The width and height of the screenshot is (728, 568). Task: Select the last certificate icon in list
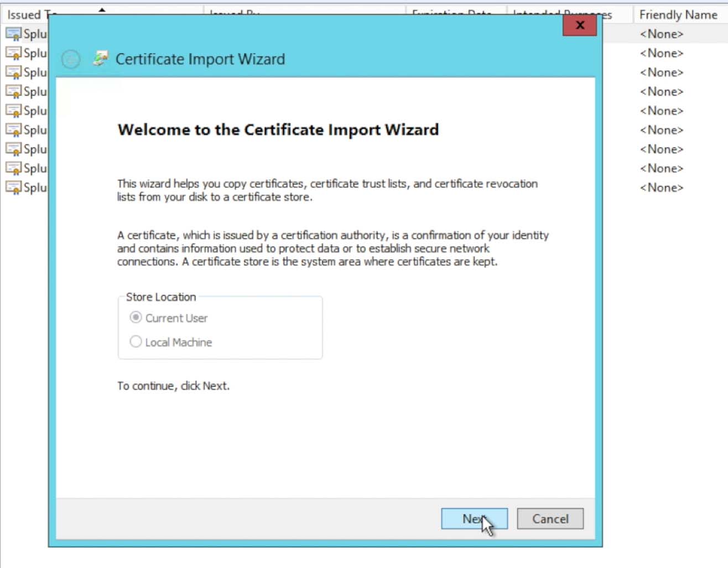click(x=13, y=187)
